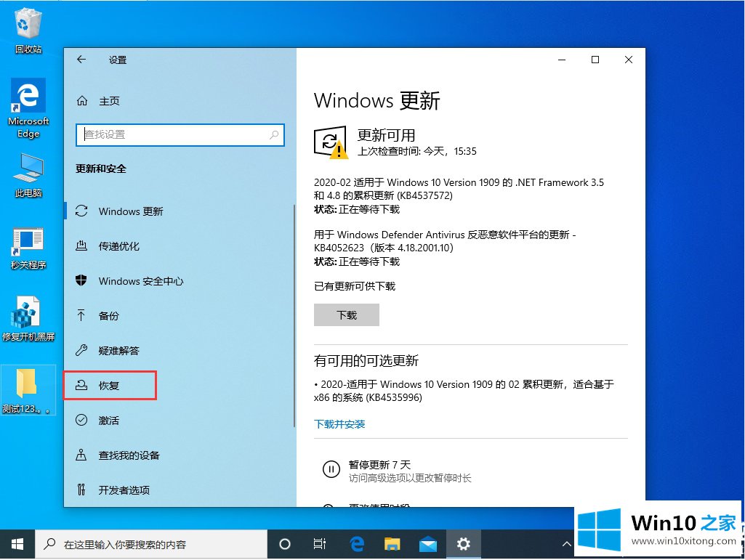The height and width of the screenshot is (560, 745).
Task: Select the 恢复 recovery icon
Action: tap(81, 385)
